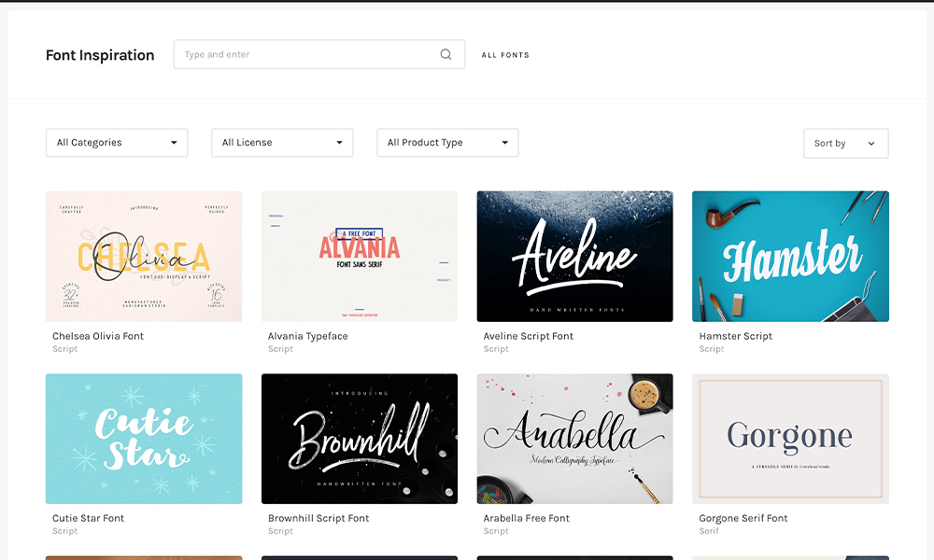The width and height of the screenshot is (934, 560).
Task: Click the Script category under Hamster Script
Action: [712, 349]
